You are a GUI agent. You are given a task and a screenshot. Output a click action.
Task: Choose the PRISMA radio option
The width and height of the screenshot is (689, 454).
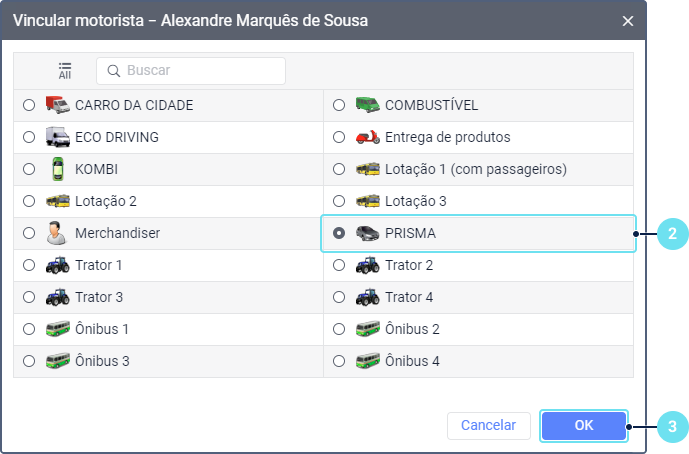click(339, 233)
